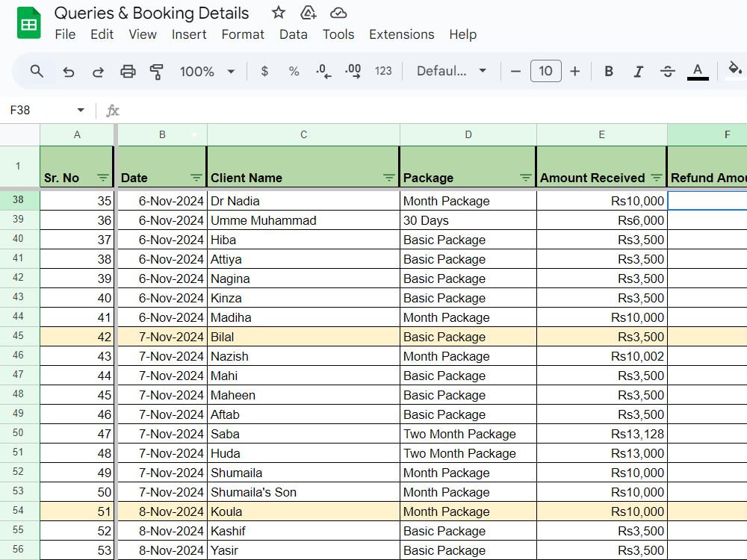Viewport: 747px width, 560px height.
Task: Select the Refund Amount header cell
Action: pos(707,167)
